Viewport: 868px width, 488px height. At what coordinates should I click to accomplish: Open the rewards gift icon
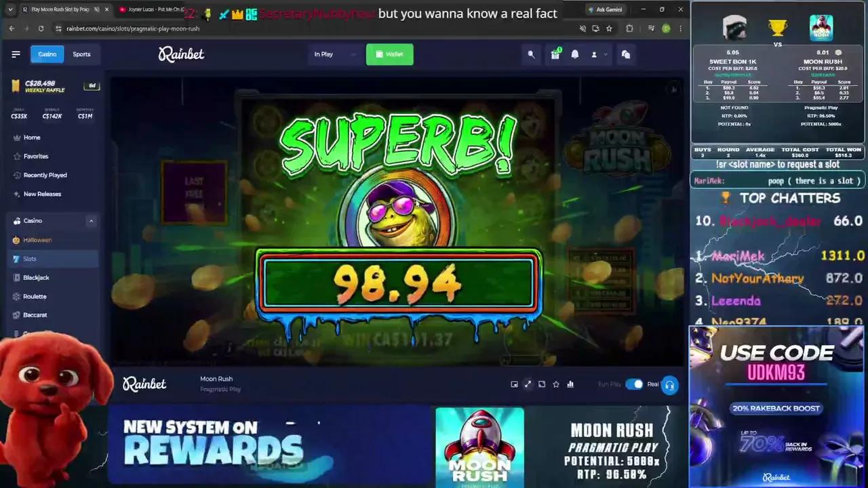[x=555, y=54]
